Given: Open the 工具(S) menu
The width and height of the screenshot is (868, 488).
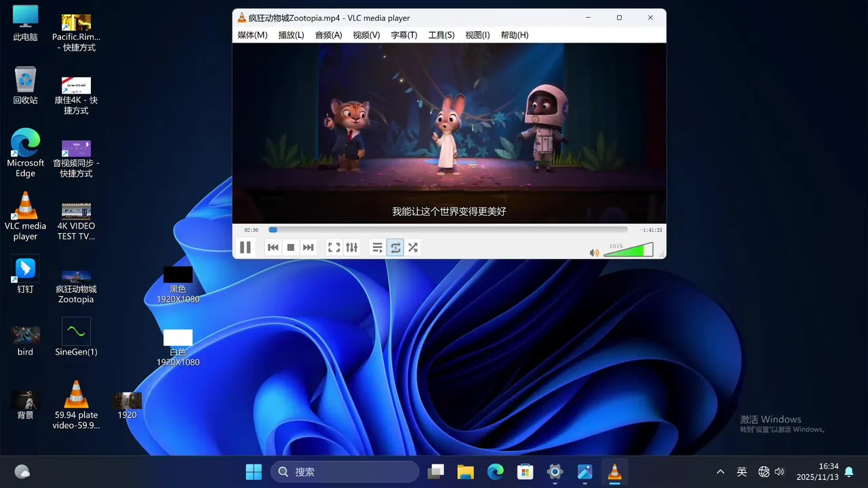Looking at the screenshot, I should pyautogui.click(x=441, y=35).
